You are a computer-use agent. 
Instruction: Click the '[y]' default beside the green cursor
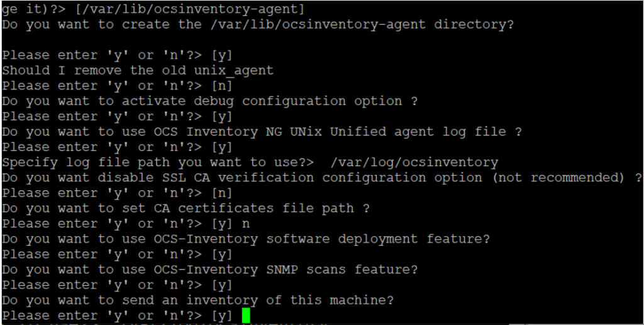[222, 316]
